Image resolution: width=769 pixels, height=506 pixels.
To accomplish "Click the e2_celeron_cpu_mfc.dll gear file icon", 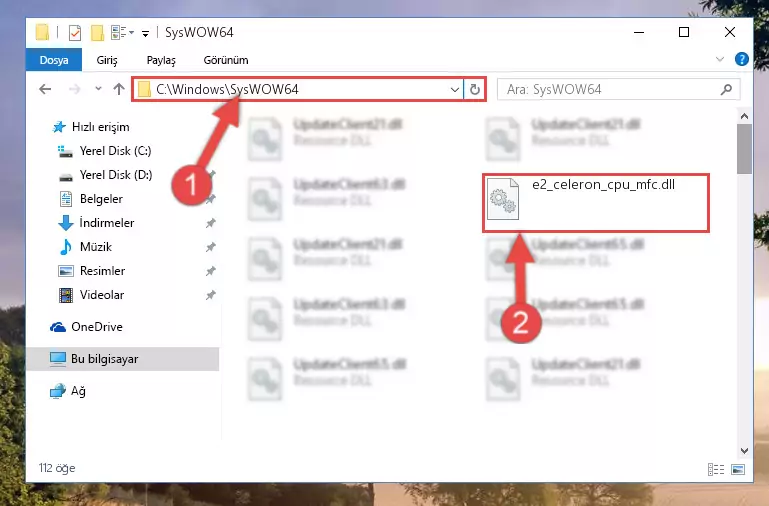I will point(503,199).
